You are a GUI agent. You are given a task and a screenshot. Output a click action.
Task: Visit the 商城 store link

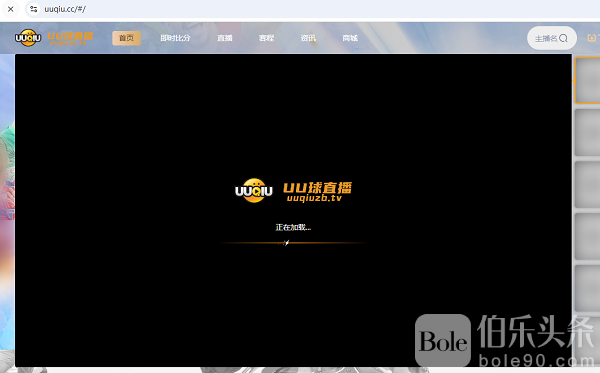(x=350, y=38)
